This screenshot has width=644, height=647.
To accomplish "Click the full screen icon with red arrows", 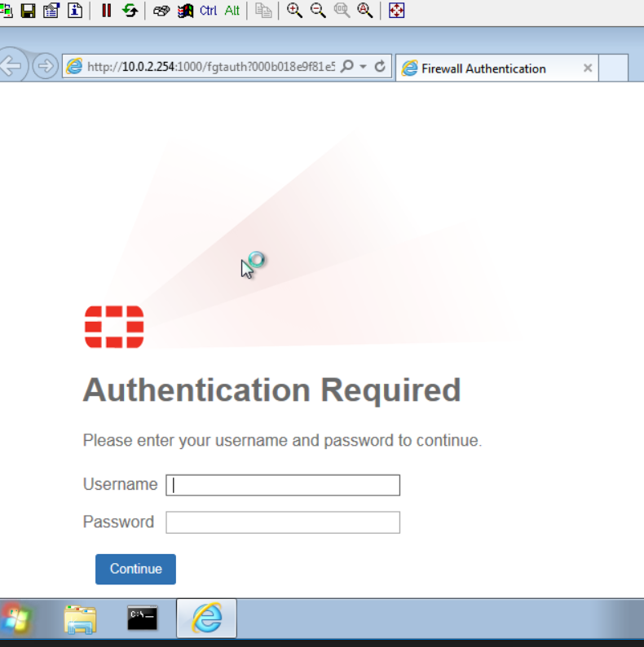I will point(396,11).
